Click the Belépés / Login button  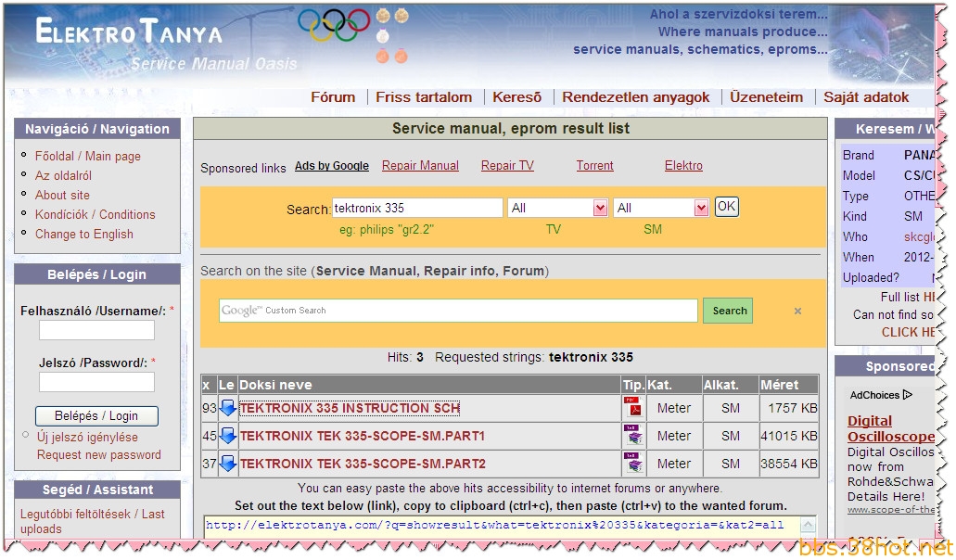(96, 415)
